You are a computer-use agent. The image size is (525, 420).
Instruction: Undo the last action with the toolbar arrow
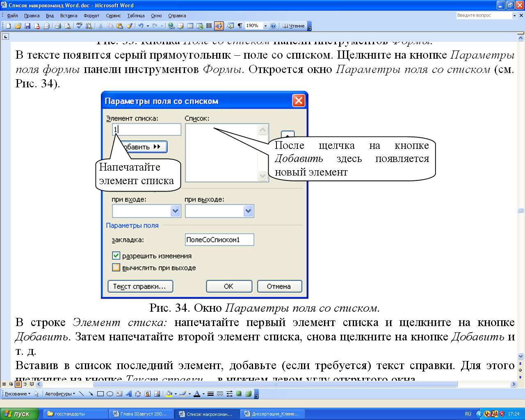(x=141, y=26)
